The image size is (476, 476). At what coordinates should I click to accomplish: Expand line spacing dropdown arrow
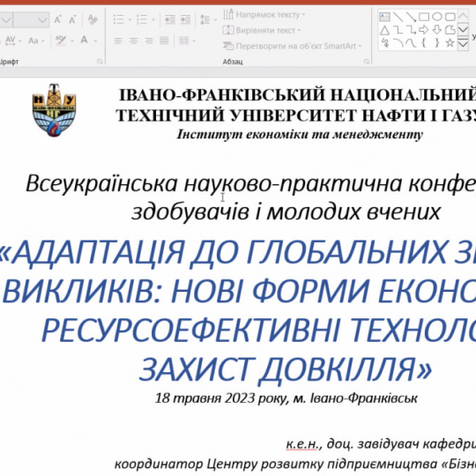click(x=215, y=20)
